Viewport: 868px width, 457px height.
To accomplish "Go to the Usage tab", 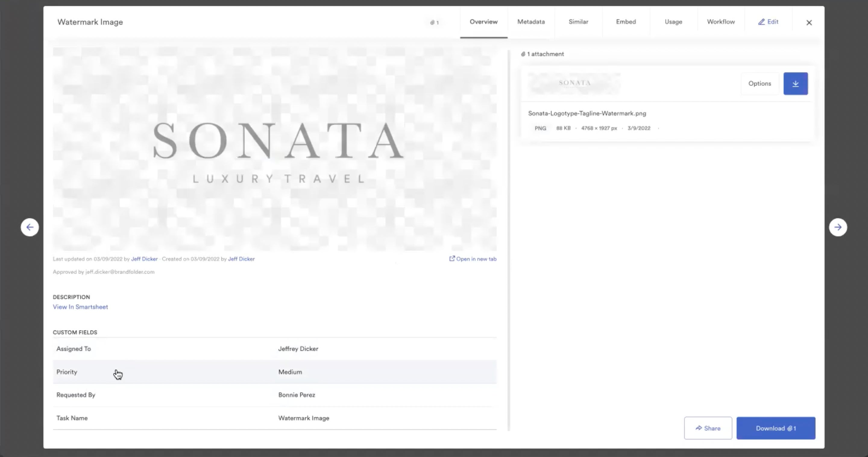I will pos(674,22).
